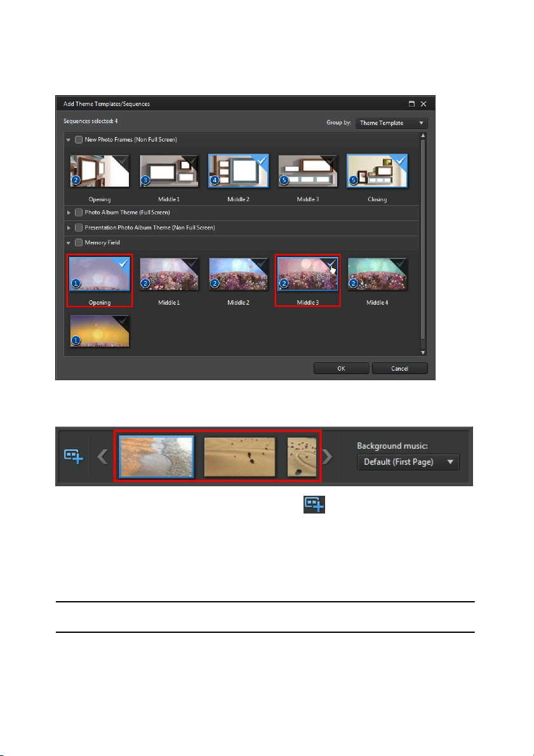
Task: Deselect Memory Field Opening sequence thumbnail
Action: (100, 274)
